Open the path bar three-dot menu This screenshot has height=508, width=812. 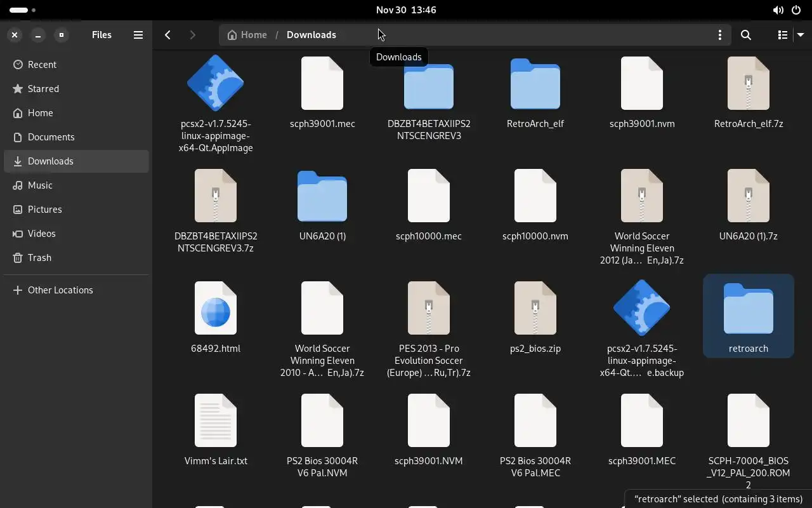(719, 35)
